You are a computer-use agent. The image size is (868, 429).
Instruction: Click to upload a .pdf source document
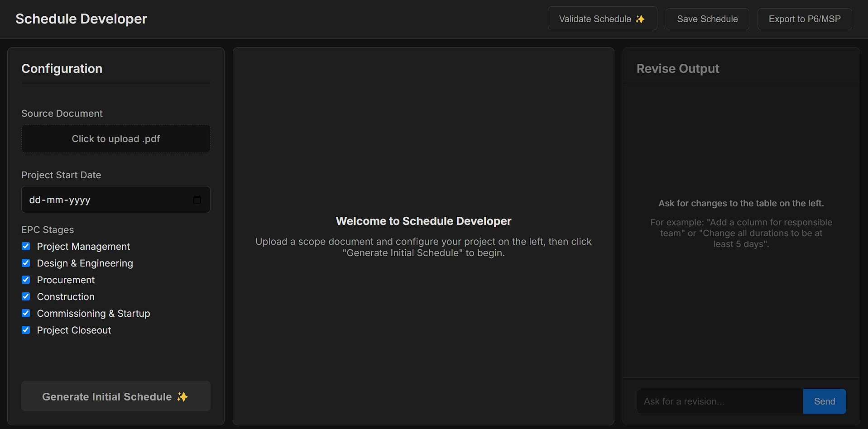pyautogui.click(x=115, y=139)
